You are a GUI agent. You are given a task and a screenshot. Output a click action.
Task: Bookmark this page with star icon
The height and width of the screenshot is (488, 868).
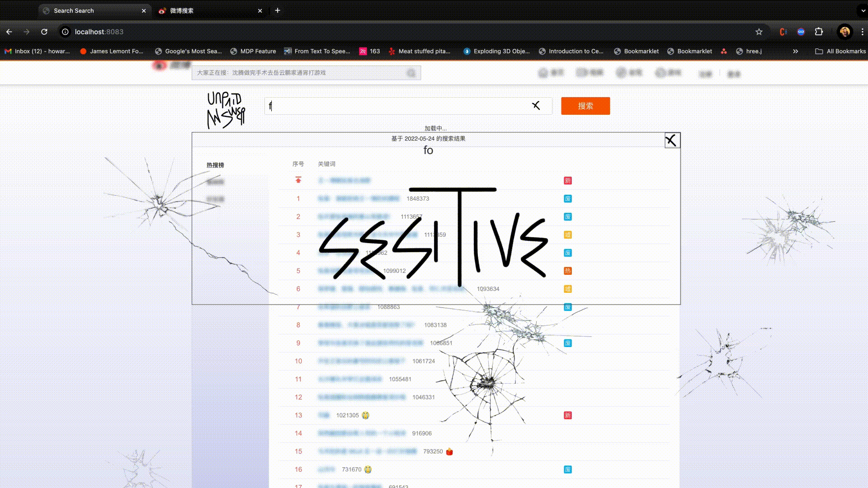coord(759,32)
